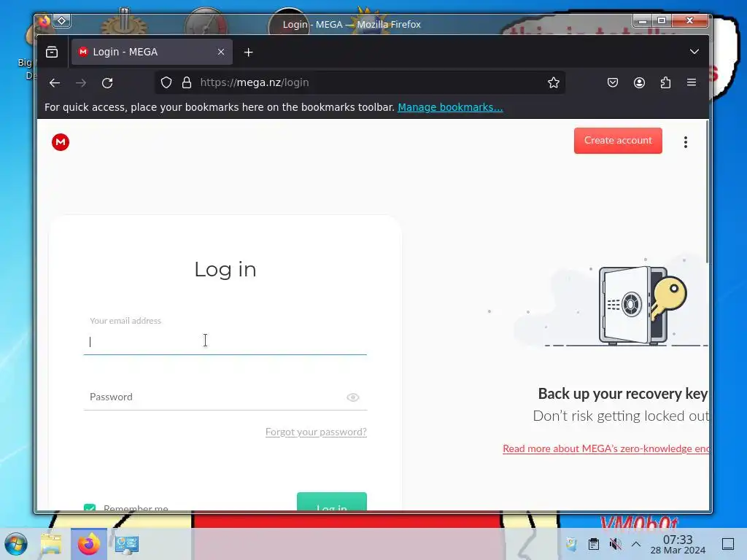Image resolution: width=747 pixels, height=560 pixels.
Task: Open Read more about MEGA's zero-knowledge link
Action: coord(605,448)
